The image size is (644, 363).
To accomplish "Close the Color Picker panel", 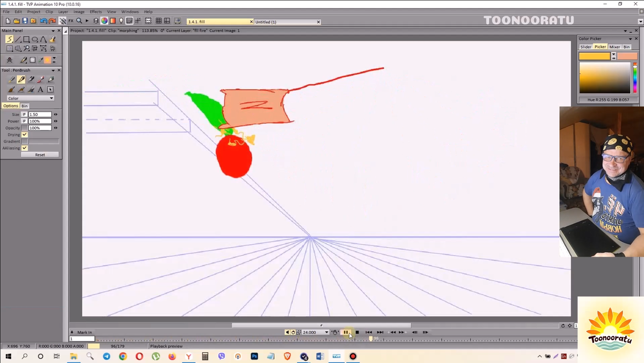I will click(x=636, y=39).
